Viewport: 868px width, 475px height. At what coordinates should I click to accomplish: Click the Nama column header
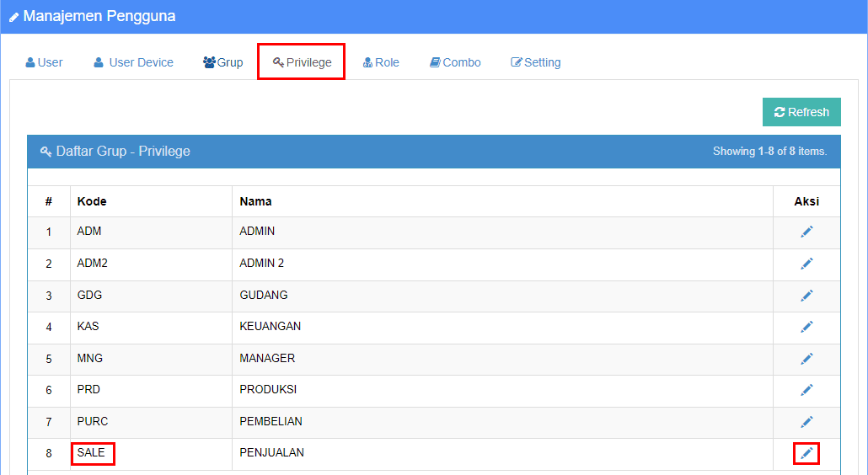pyautogui.click(x=255, y=201)
